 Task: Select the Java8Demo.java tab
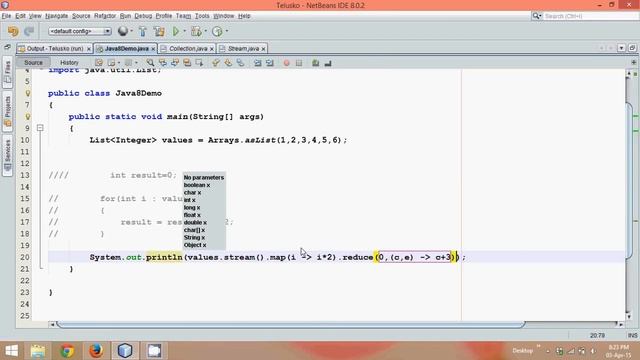tap(127, 49)
